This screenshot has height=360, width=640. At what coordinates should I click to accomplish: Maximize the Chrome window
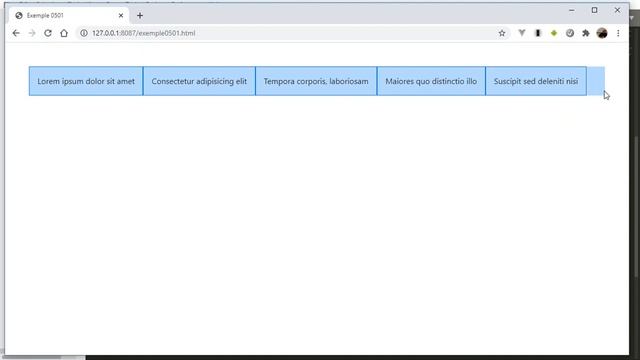point(594,10)
